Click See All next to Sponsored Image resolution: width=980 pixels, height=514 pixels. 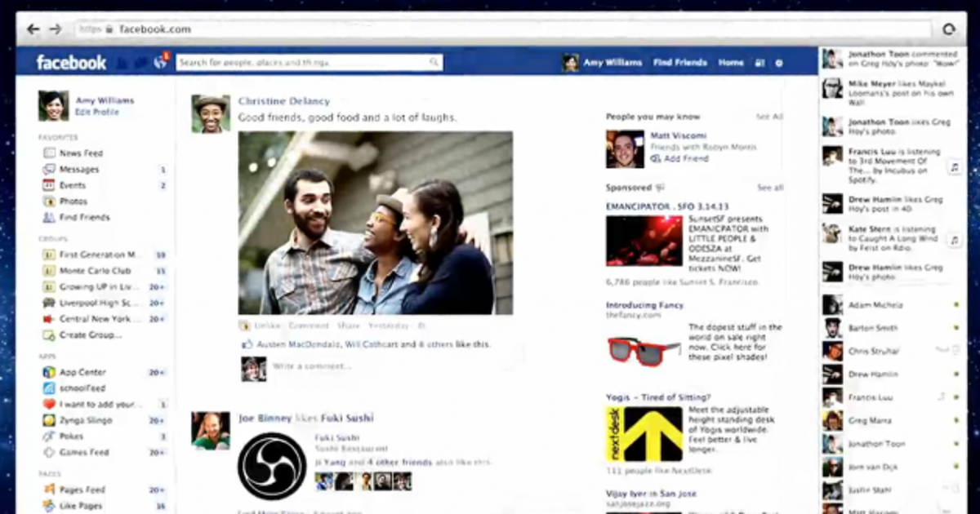point(769,188)
